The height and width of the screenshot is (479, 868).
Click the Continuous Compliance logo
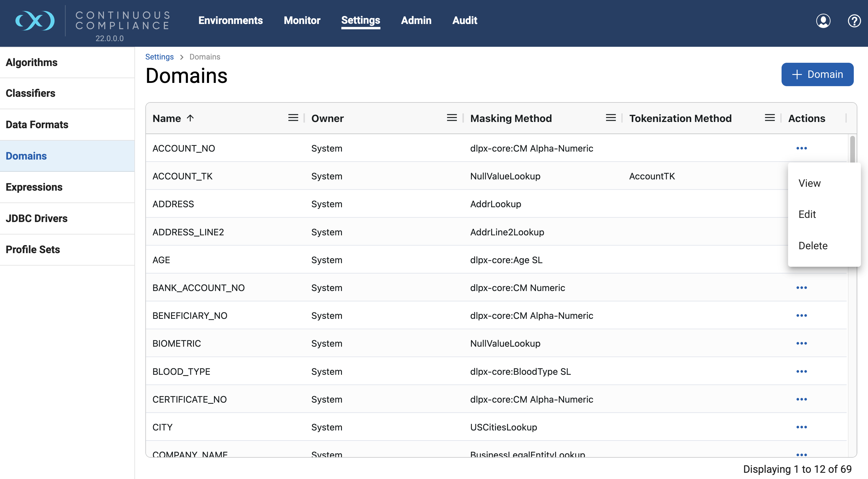pos(35,21)
